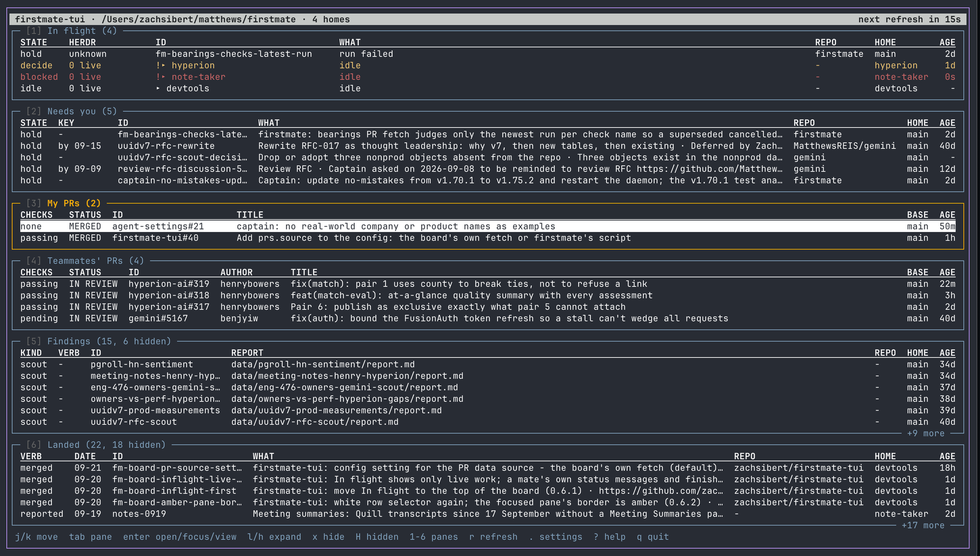Image resolution: width=980 pixels, height=556 pixels.
Task: Select the uuidv7-rfc-scout-decisi… row
Action: pyautogui.click(x=488, y=157)
